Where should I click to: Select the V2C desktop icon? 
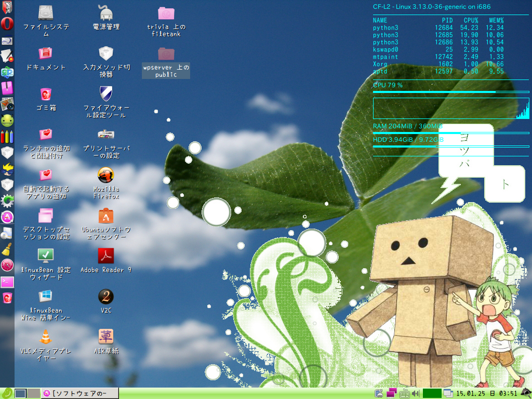106,301
